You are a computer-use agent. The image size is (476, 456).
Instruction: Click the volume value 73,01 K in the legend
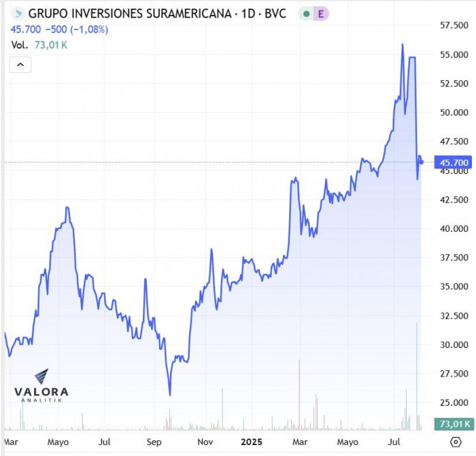click(x=51, y=46)
